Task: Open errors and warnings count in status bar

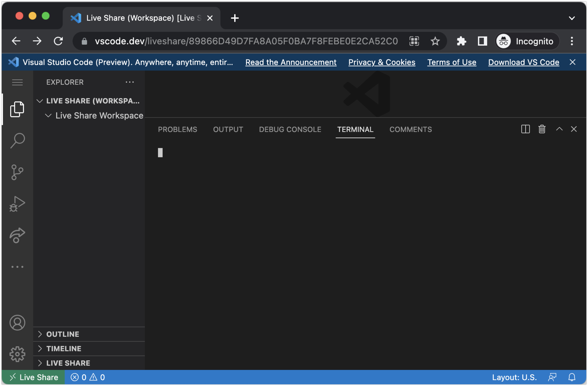Action: (88, 377)
